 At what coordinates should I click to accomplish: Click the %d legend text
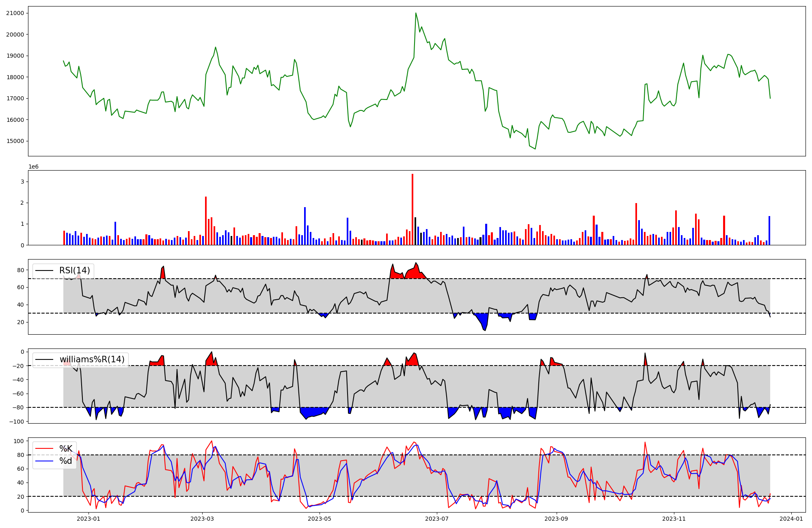(66, 461)
